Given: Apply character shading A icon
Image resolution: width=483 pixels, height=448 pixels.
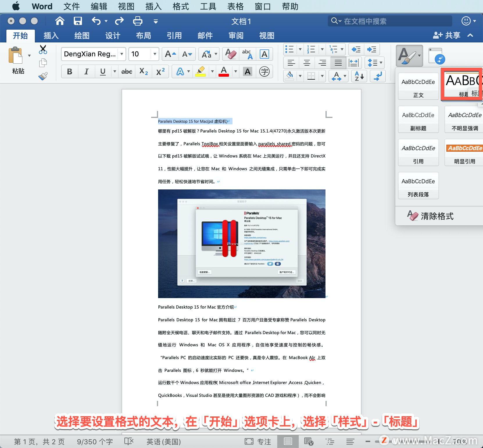Looking at the screenshot, I should pyautogui.click(x=248, y=71).
